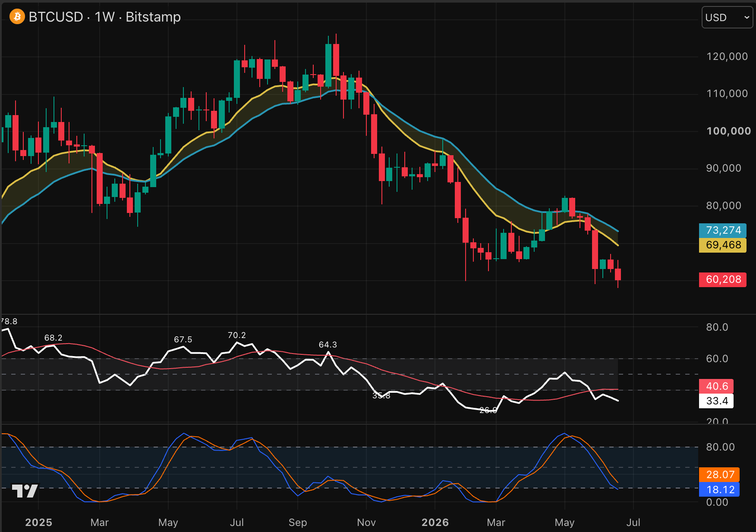Viewport: 756px width, 532px height.
Task: Click the stochastic 18.12 blue label
Action: pos(719,489)
